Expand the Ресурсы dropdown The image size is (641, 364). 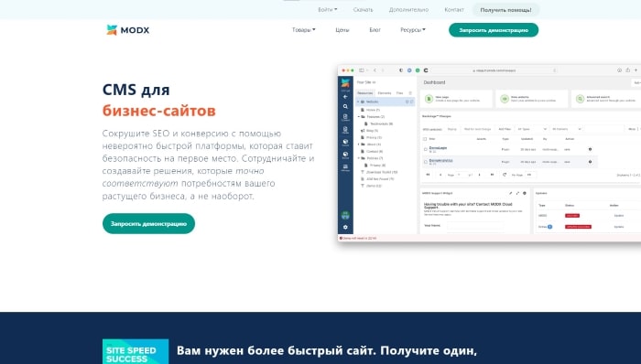(x=413, y=30)
